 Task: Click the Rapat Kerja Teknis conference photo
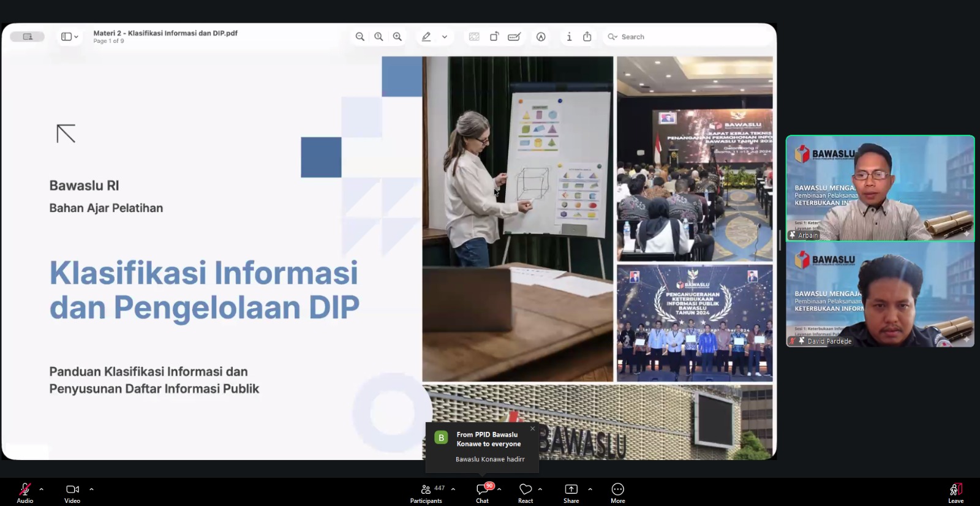[695, 159]
